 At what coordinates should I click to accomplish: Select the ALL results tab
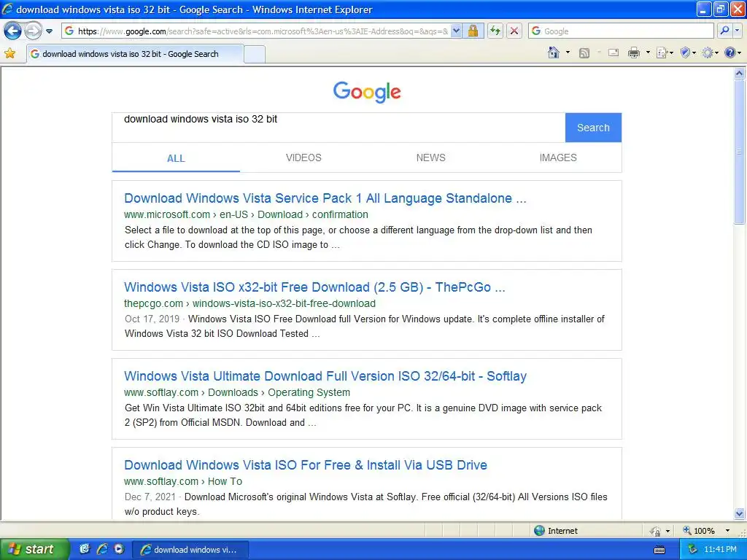tap(176, 158)
